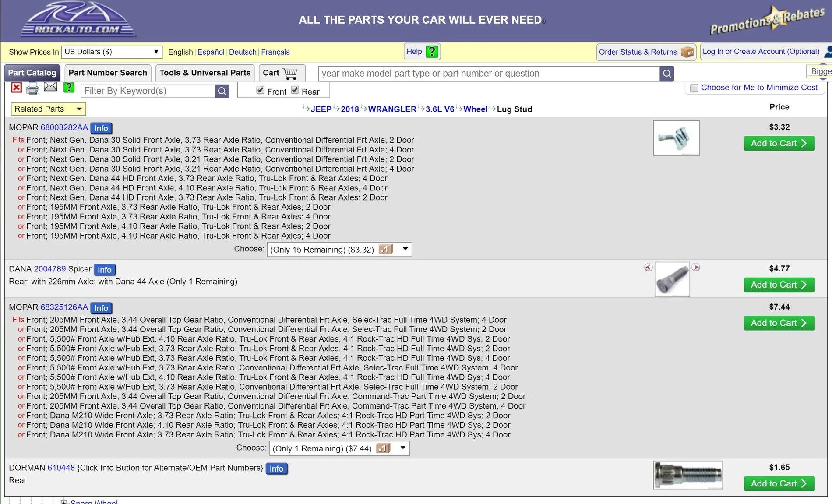Open the Cart tab
This screenshot has height=504, width=832.
click(281, 73)
